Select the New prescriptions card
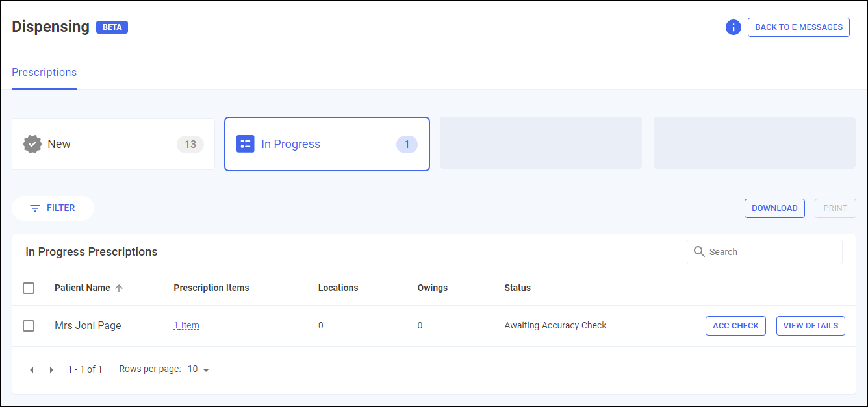This screenshot has width=868, height=407. pos(113,144)
